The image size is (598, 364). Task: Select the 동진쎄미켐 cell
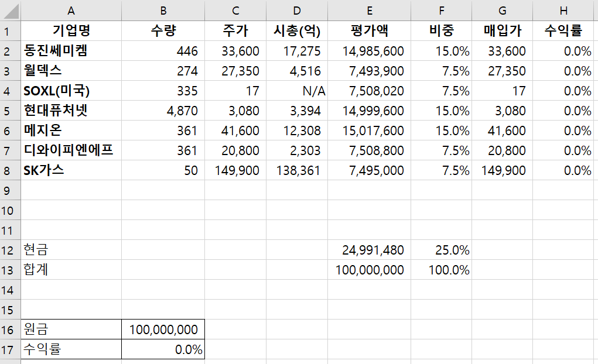(71, 51)
